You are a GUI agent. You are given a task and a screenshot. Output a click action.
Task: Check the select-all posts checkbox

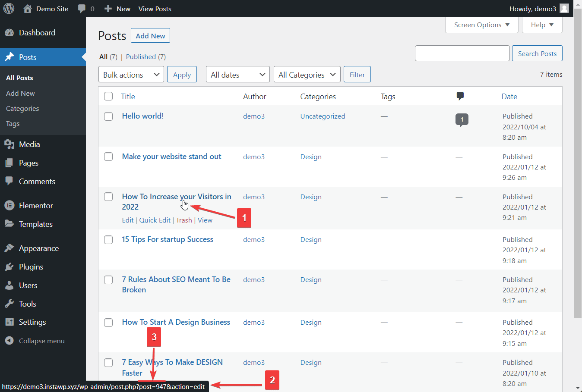tap(108, 96)
